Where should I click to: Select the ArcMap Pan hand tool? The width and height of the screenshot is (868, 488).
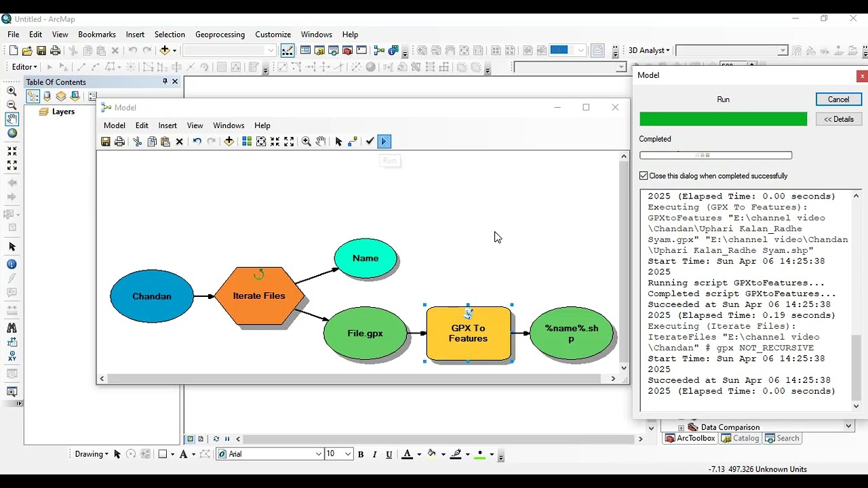[x=12, y=119]
